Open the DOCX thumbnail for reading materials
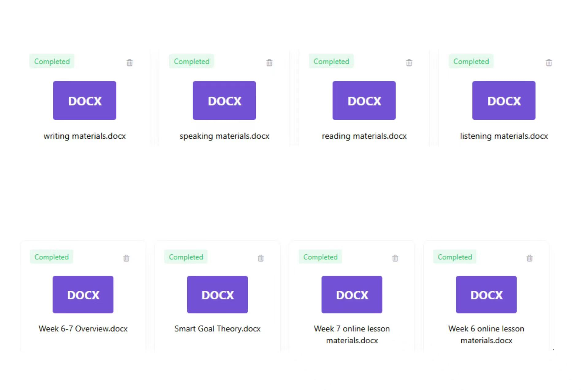The width and height of the screenshot is (588, 392). [x=364, y=100]
